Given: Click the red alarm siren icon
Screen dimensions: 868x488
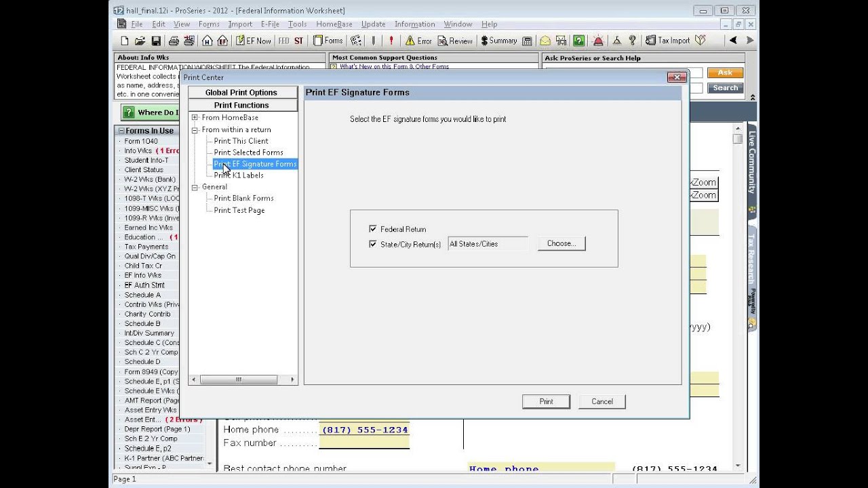Looking at the screenshot, I should pos(598,41).
